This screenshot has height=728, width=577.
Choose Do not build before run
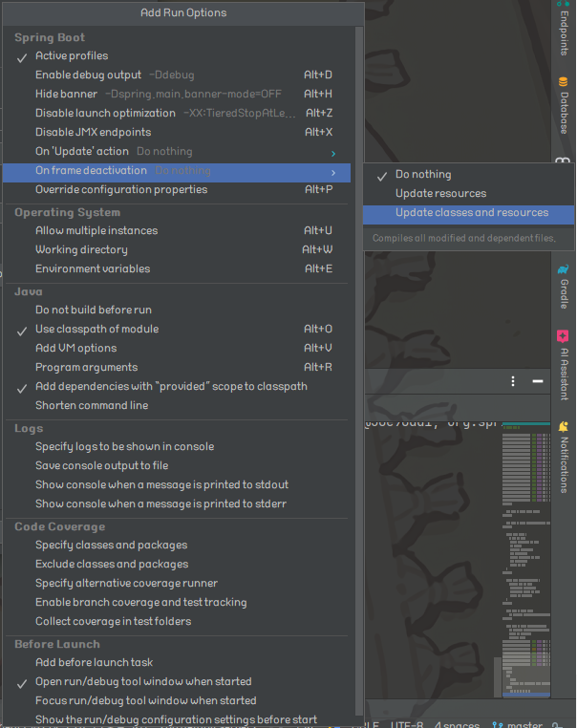coord(177,310)
